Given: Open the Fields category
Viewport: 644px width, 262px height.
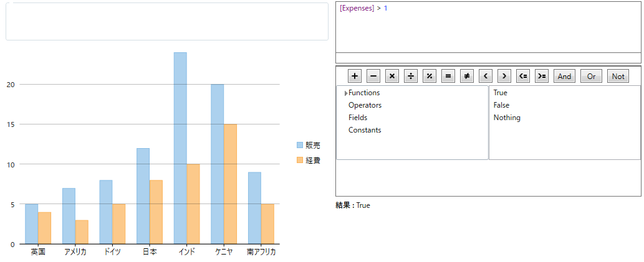Looking at the screenshot, I should [x=358, y=118].
